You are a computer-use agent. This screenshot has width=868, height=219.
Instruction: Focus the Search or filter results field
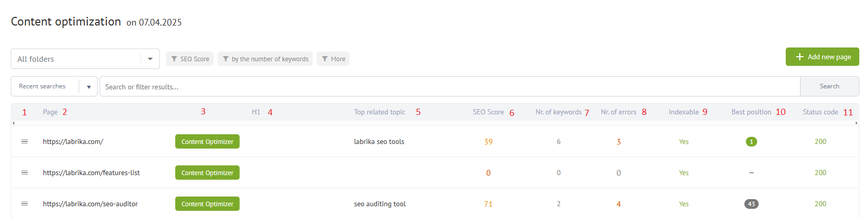tap(450, 87)
